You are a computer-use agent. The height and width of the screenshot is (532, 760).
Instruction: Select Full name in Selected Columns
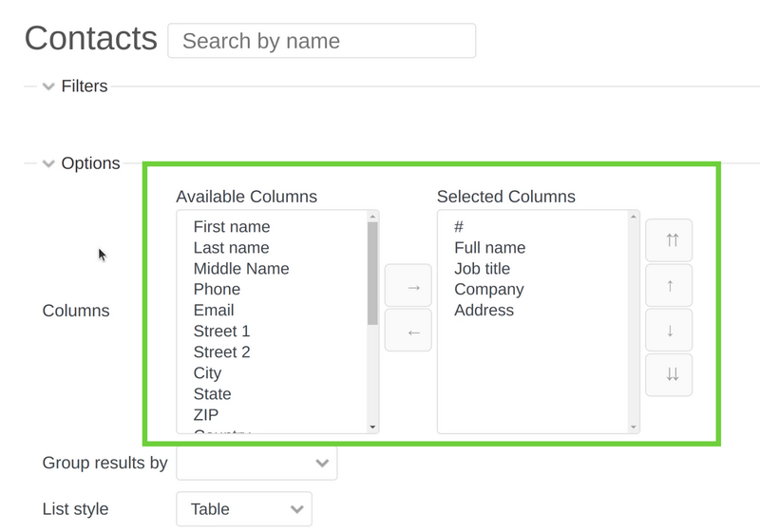pyautogui.click(x=489, y=247)
